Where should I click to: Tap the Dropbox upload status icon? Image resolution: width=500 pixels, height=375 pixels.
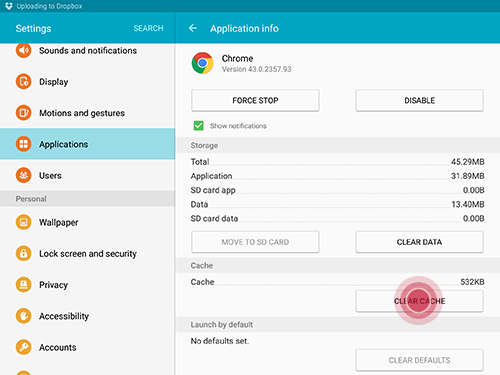[x=9, y=6]
